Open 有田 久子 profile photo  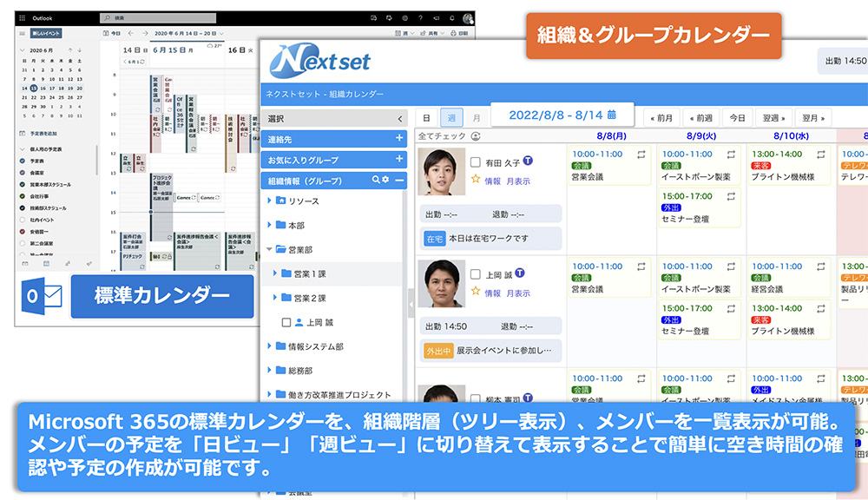tap(441, 172)
